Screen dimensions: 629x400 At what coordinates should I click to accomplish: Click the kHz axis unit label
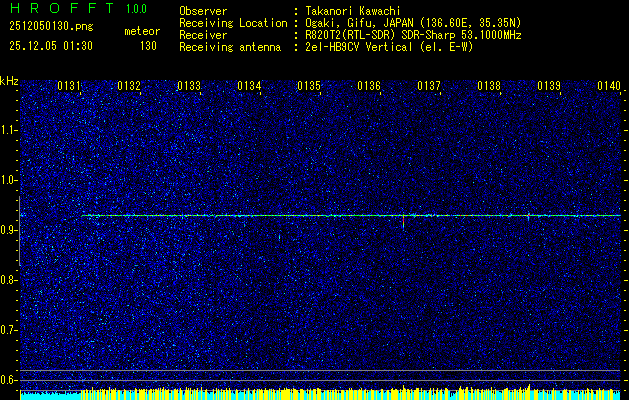pos(9,81)
